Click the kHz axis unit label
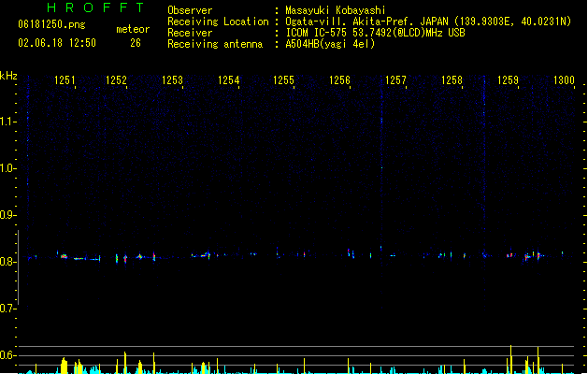Viewport: 588px width, 374px height. 8,76
